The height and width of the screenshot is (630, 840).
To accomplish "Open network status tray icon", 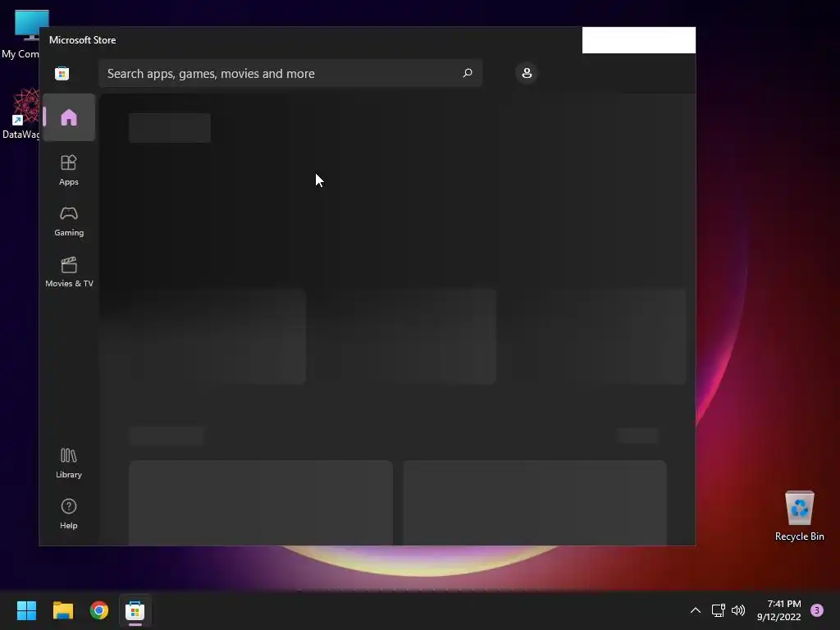I will coord(719,610).
